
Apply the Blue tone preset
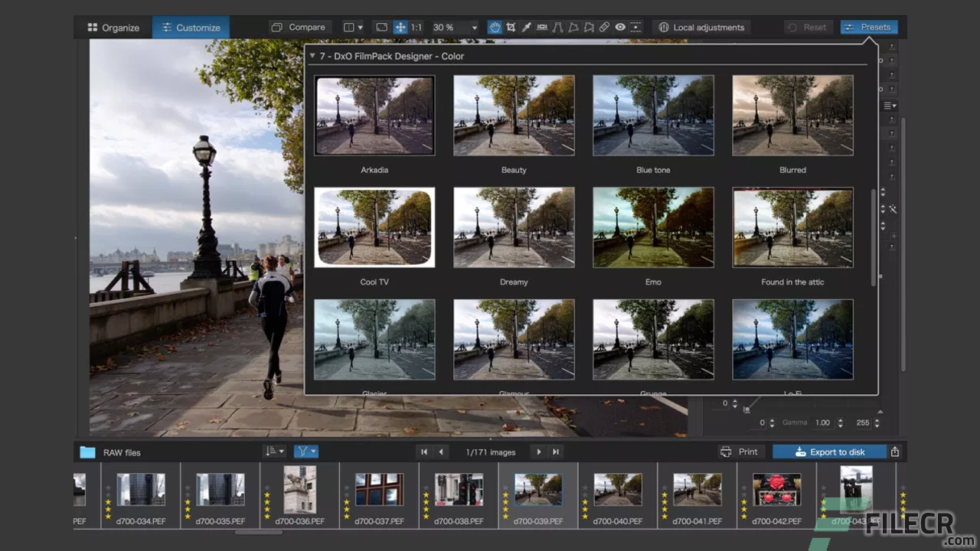653,116
